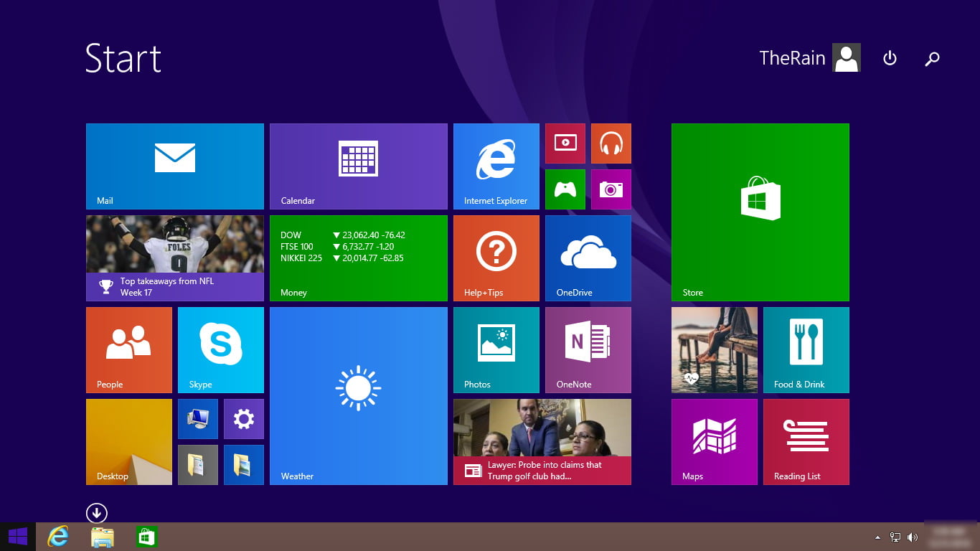The width and height of the screenshot is (980, 551).
Task: Open the volume speaker icon in tray
Action: coord(913,537)
